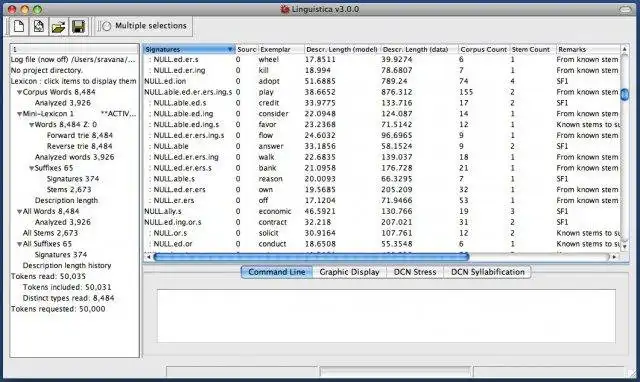This screenshot has width=640, height=382.
Task: Open the Graphic Display tab
Action: (349, 272)
